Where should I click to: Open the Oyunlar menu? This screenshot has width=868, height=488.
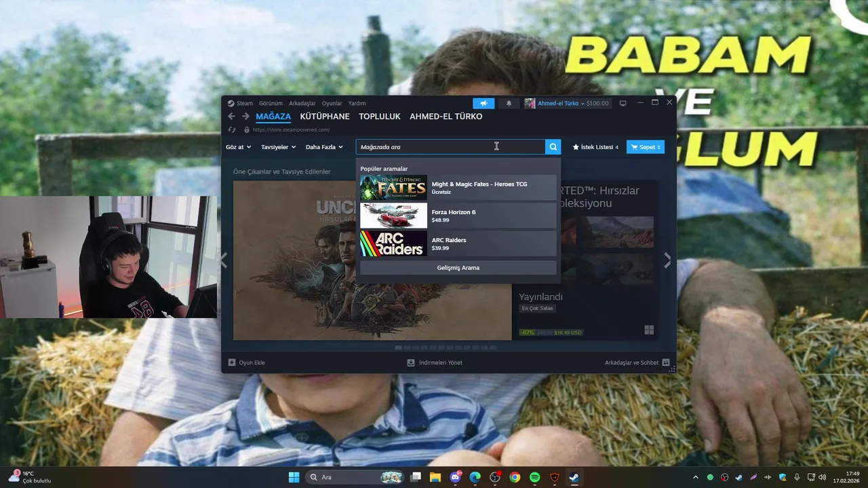[x=332, y=104]
